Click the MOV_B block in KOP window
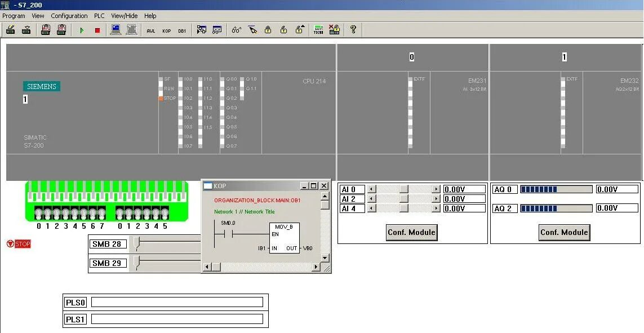 284,238
